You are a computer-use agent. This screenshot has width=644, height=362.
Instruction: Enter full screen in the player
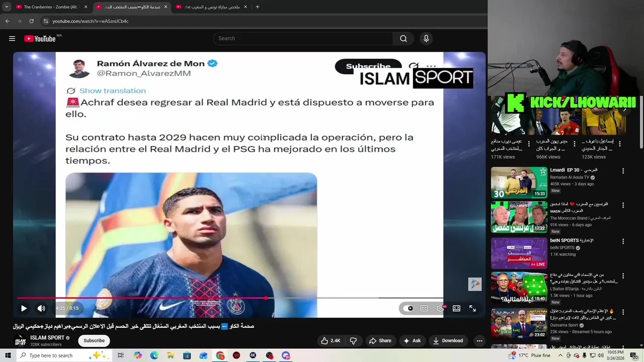pyautogui.click(x=472, y=308)
